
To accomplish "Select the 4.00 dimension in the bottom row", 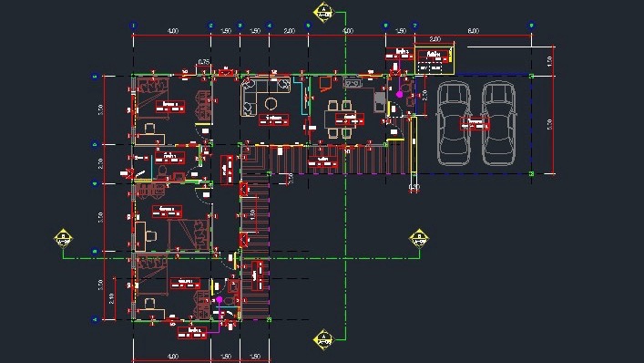I will pos(173,357).
